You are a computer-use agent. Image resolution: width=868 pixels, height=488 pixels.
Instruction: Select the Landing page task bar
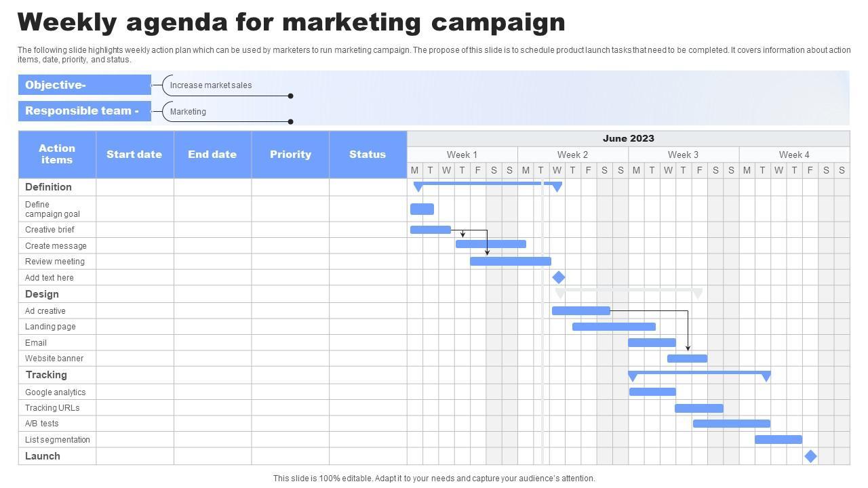pyautogui.click(x=614, y=327)
